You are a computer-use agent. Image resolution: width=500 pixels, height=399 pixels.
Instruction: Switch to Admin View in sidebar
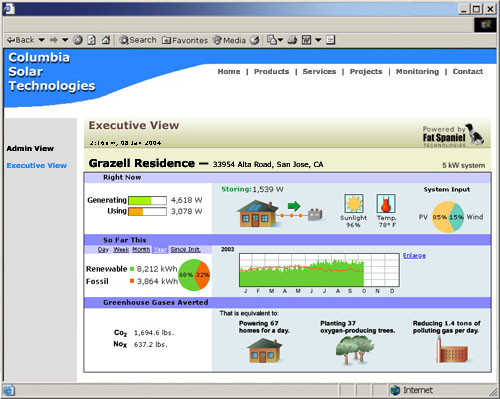(x=30, y=148)
